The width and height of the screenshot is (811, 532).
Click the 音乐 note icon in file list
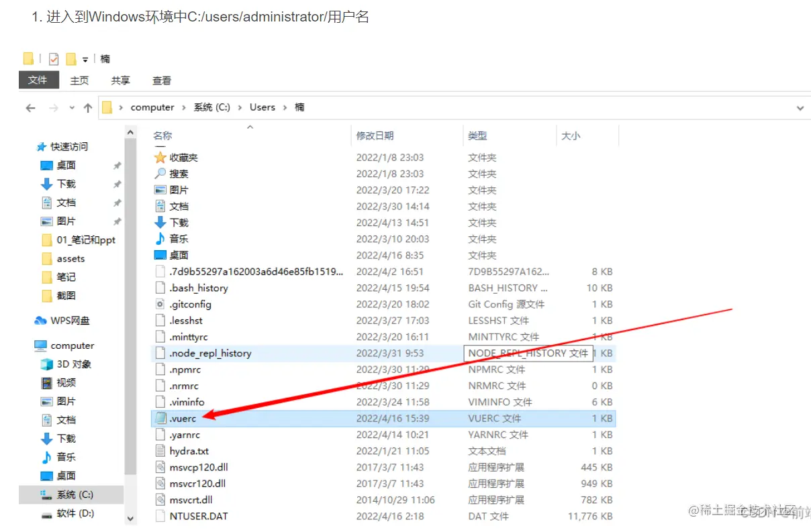point(160,239)
